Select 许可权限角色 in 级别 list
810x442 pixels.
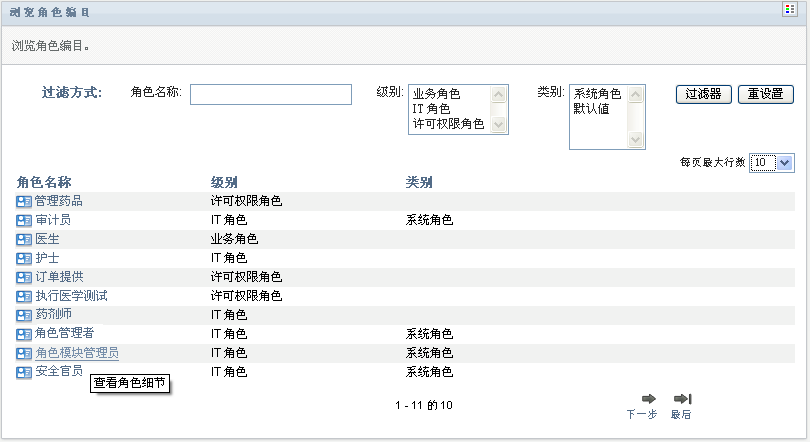coord(448,124)
